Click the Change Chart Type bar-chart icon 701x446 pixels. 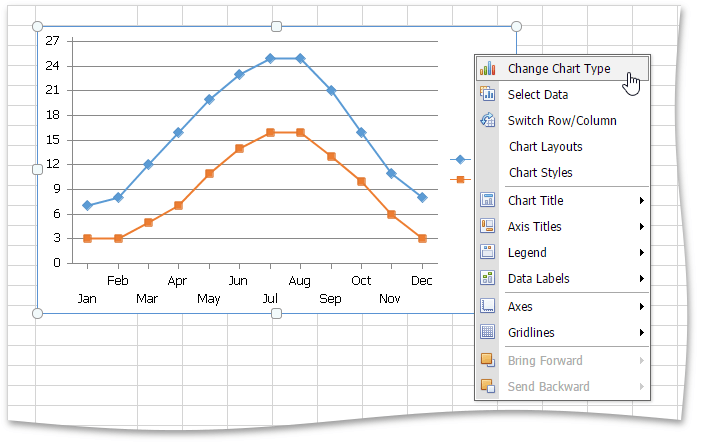click(487, 68)
